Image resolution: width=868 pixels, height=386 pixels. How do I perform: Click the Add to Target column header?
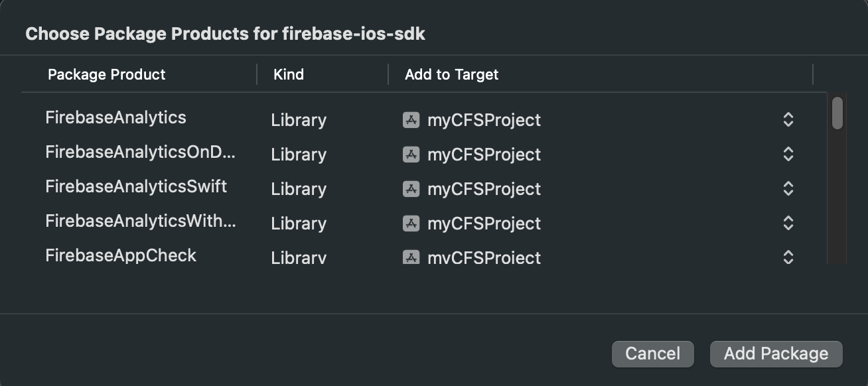point(451,74)
